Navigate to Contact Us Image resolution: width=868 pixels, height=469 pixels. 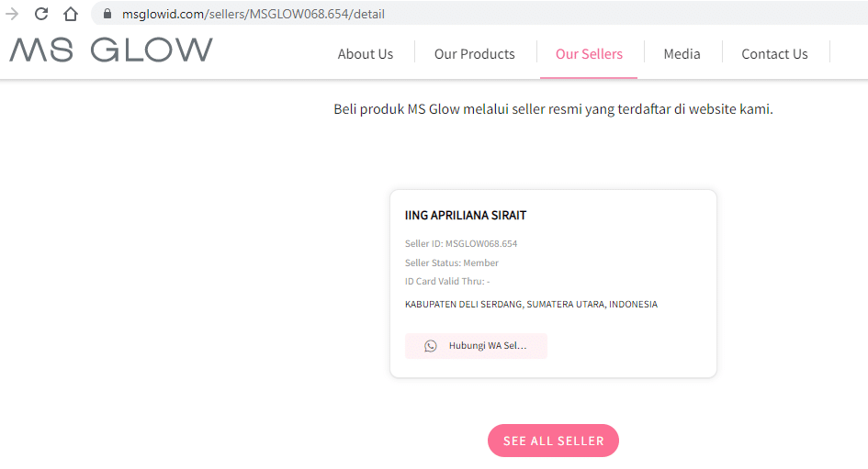pyautogui.click(x=774, y=54)
